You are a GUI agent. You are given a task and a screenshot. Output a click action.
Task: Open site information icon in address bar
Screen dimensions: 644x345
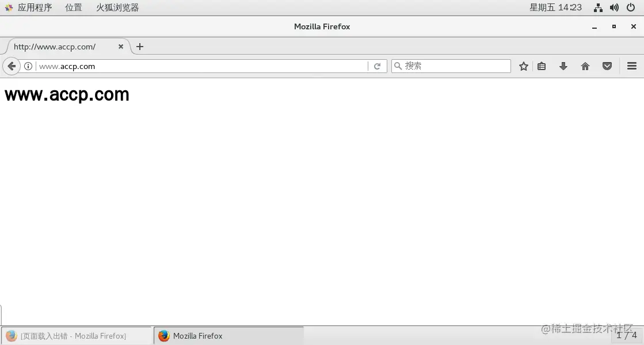point(28,66)
